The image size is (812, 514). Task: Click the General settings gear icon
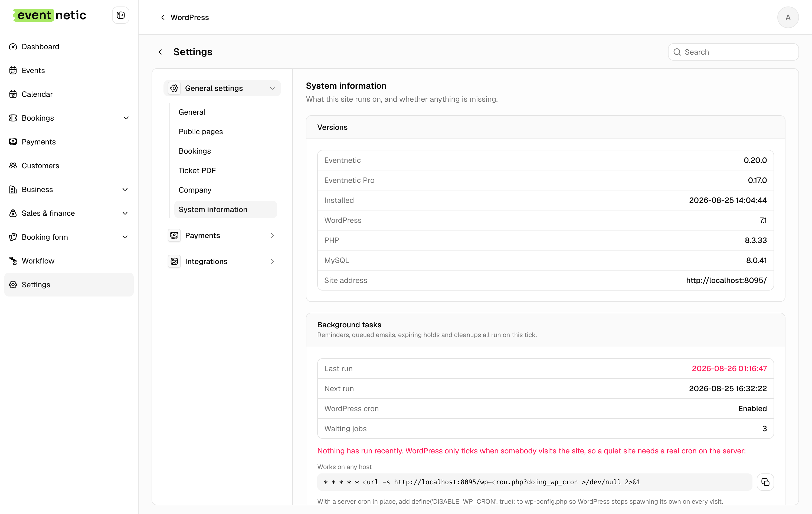coord(174,88)
